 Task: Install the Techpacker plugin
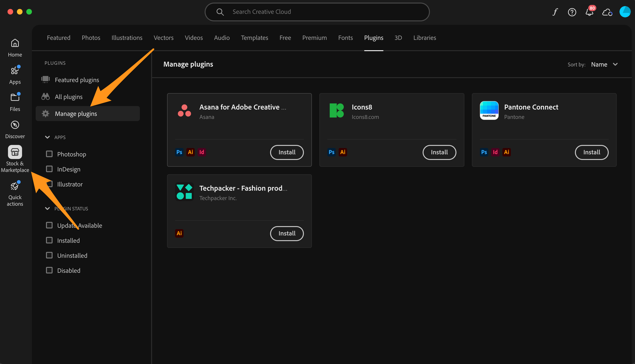pos(287,234)
